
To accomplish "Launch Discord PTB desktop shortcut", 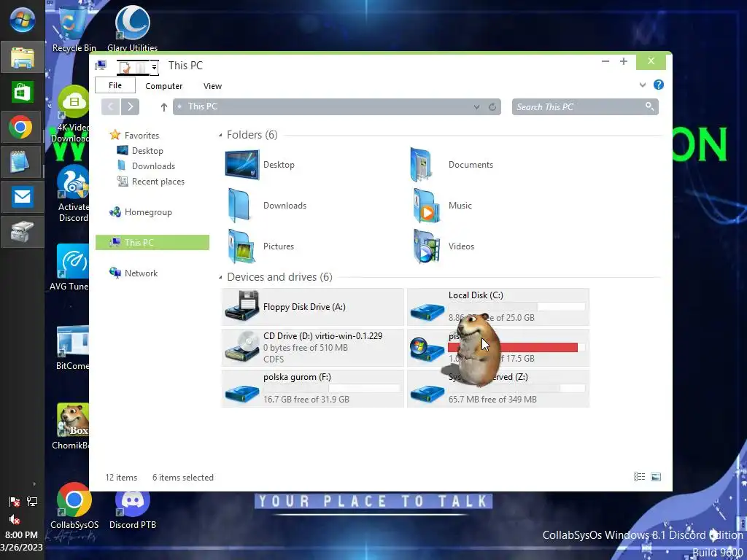I will pyautogui.click(x=133, y=506).
